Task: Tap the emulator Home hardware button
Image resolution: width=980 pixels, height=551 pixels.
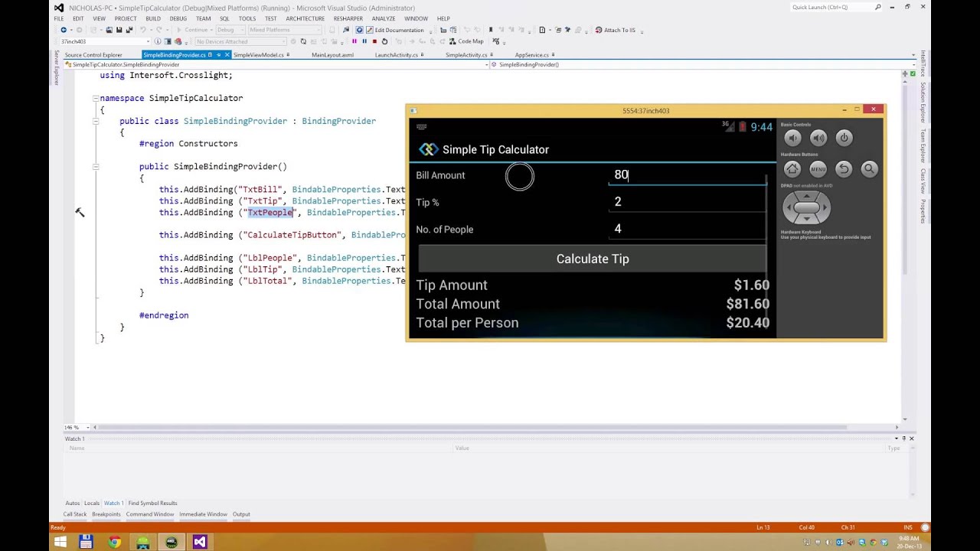Action: [792, 169]
